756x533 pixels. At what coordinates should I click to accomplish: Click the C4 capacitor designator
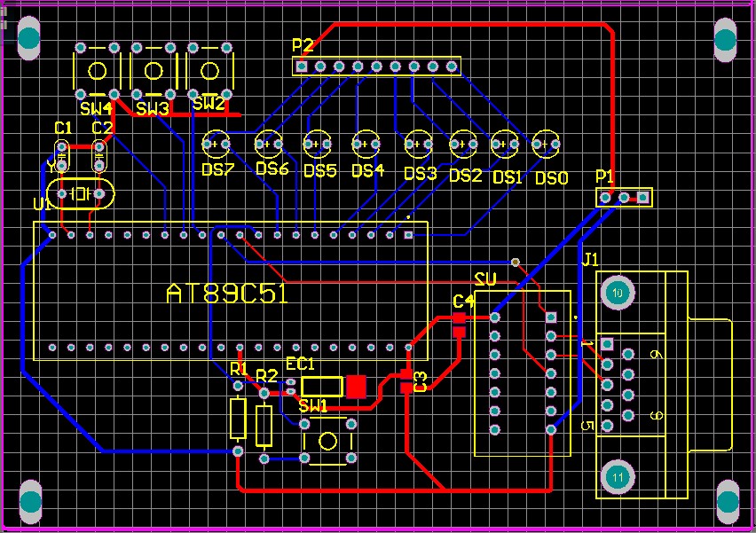coord(463,302)
